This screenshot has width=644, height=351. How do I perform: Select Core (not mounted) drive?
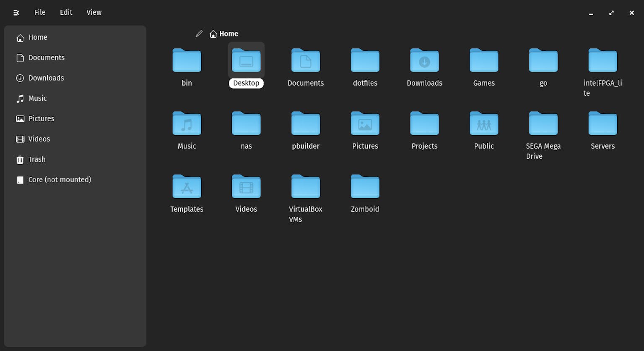(60, 180)
